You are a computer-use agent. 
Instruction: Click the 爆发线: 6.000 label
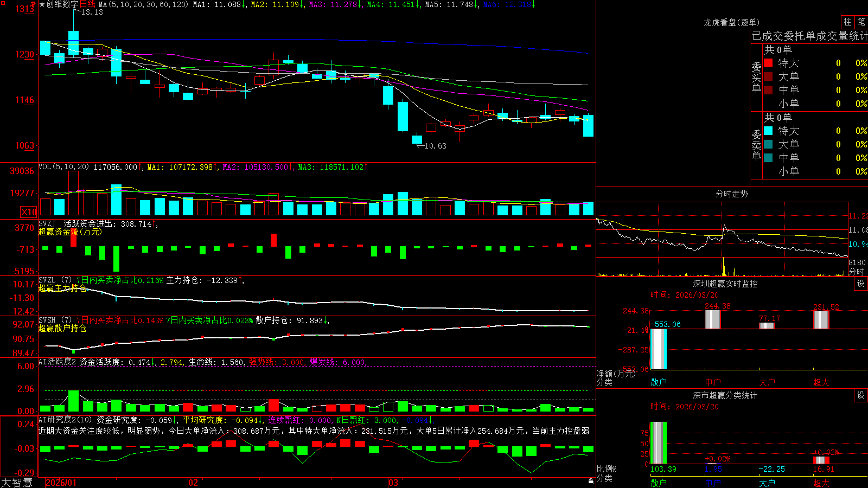pos(337,362)
